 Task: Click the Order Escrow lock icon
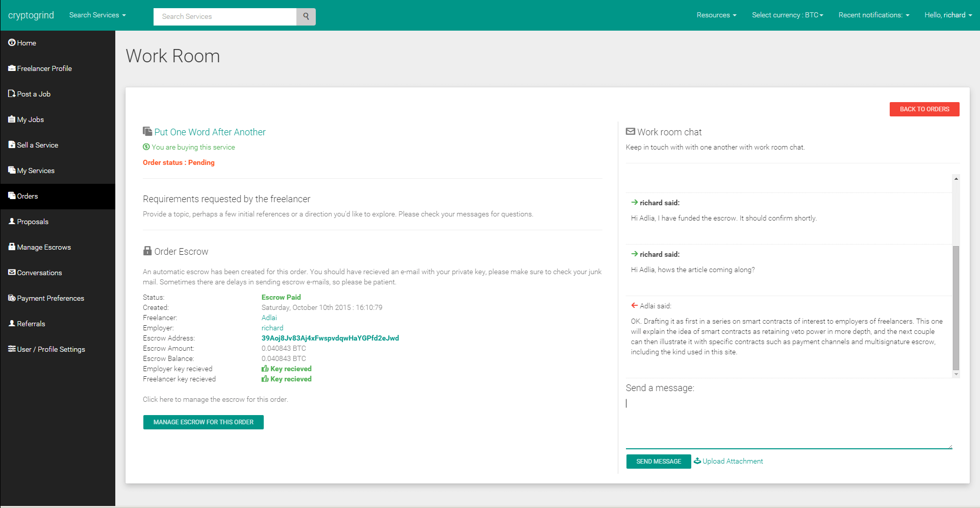pyautogui.click(x=147, y=251)
